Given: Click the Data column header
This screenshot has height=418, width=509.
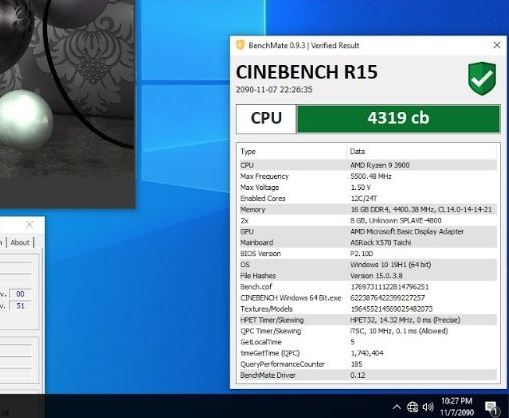Looking at the screenshot, I should (357, 151).
